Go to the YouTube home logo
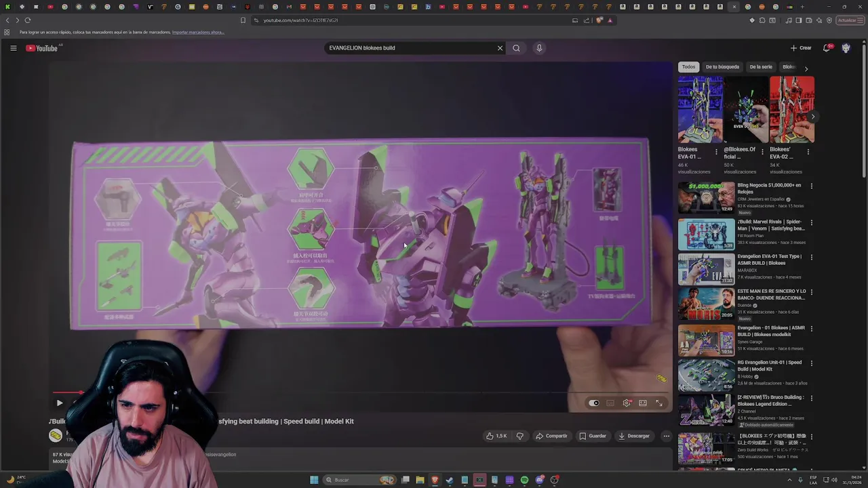The height and width of the screenshot is (488, 868). coord(42,48)
